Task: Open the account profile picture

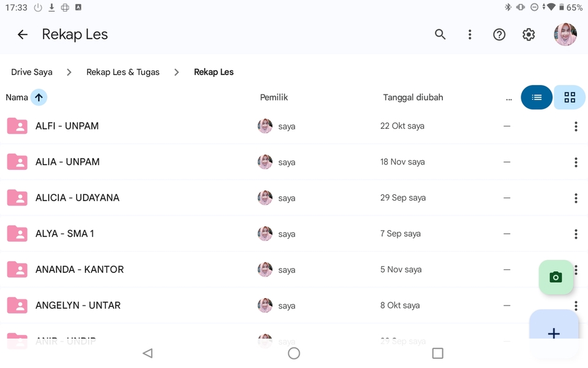Action: (x=565, y=35)
